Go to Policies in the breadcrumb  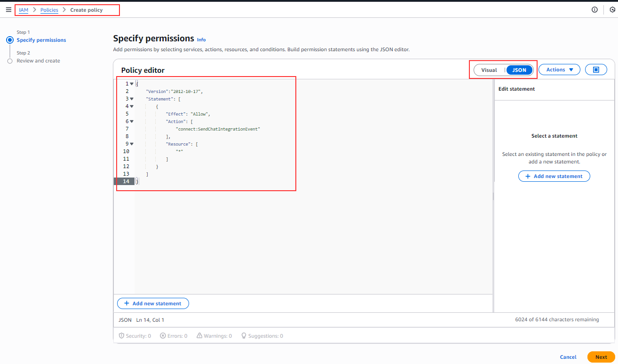[x=49, y=10]
